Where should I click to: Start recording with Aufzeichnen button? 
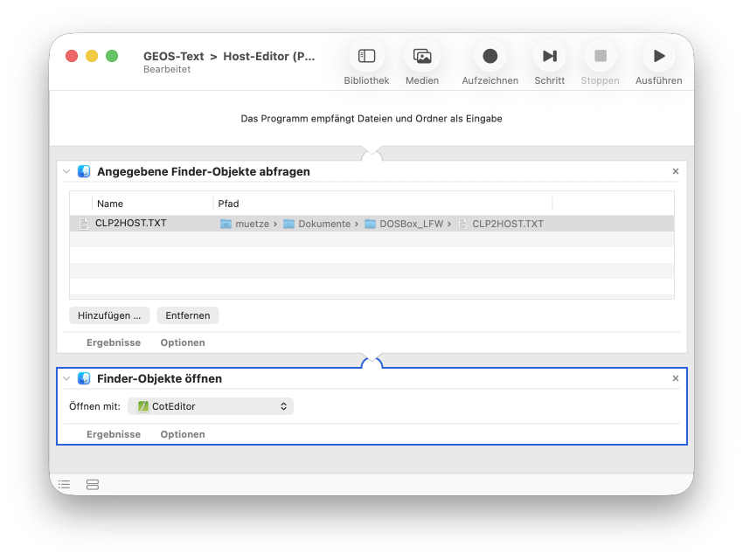tap(490, 57)
